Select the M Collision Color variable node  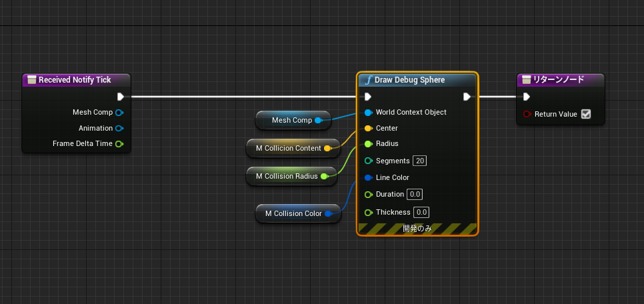[x=298, y=213]
